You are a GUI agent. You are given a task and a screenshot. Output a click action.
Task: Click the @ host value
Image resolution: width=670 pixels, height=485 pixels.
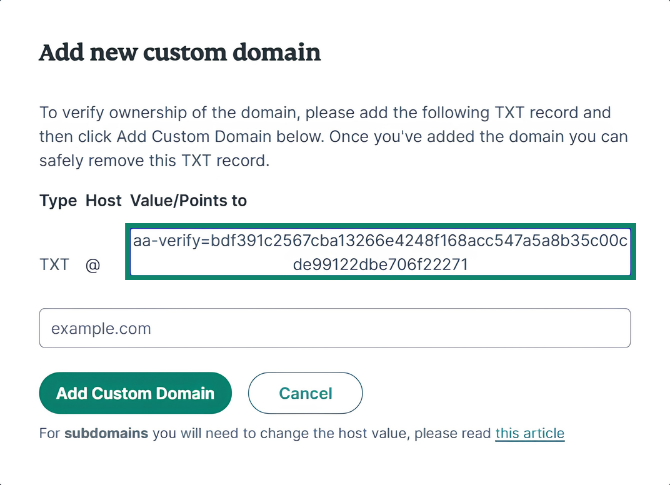coord(93,265)
